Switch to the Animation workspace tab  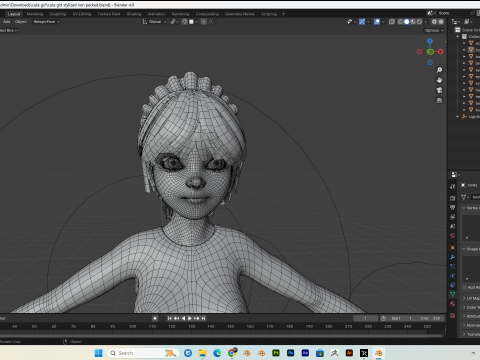tap(156, 14)
